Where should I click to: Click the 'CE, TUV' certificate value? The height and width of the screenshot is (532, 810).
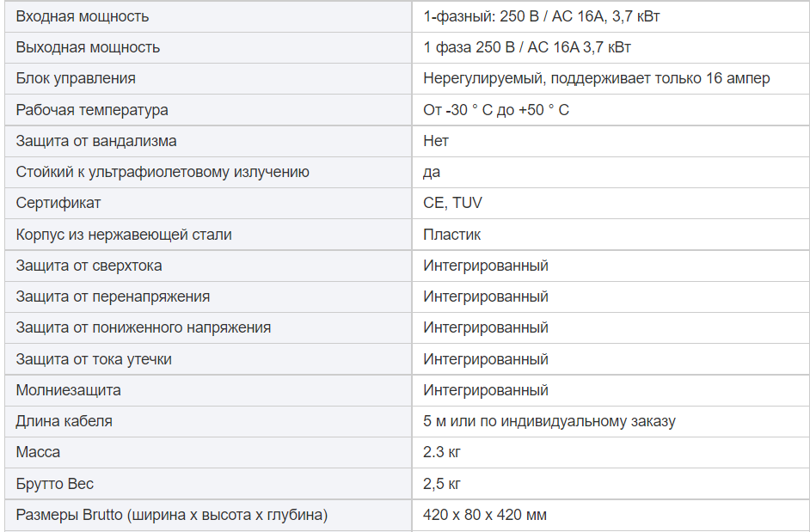coord(452,203)
